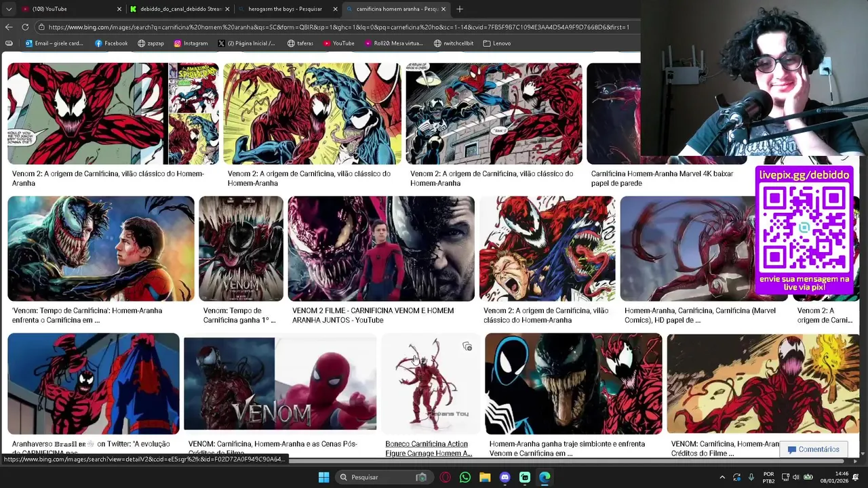Viewport: 868px width, 488px height.
Task: Open the taferas bookmark
Action: 300,43
